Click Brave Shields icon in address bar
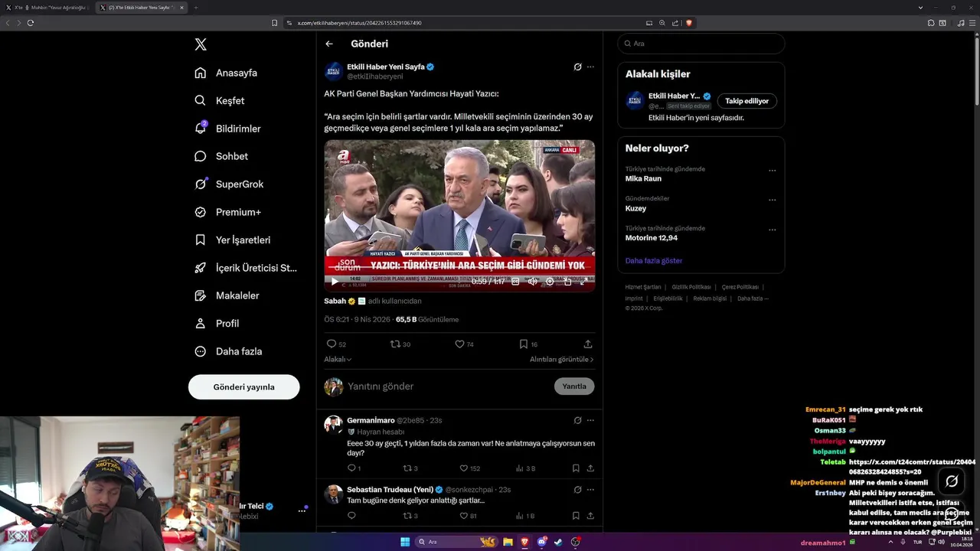The width and height of the screenshot is (980, 551). click(x=689, y=23)
